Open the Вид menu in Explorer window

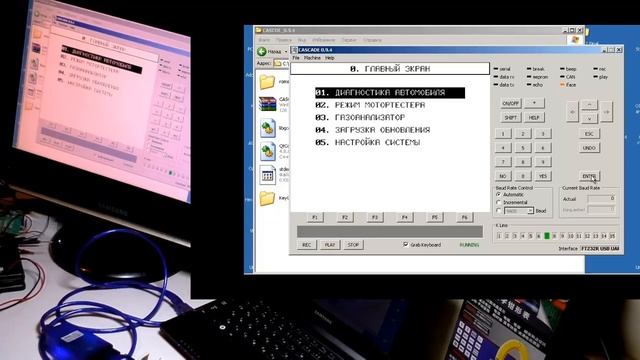tap(302, 40)
